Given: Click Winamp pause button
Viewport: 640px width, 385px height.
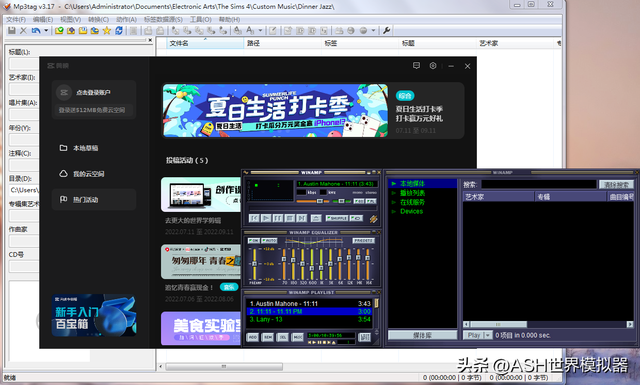Looking at the screenshot, I should (x=278, y=218).
